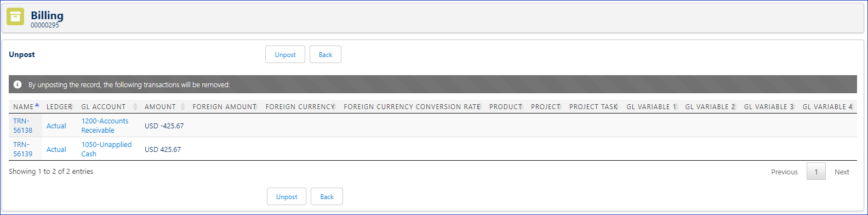Screen dimensions: 868x215
Task: Sort by Foreign Currency Conversion Rate header
Action: pyautogui.click(x=412, y=107)
